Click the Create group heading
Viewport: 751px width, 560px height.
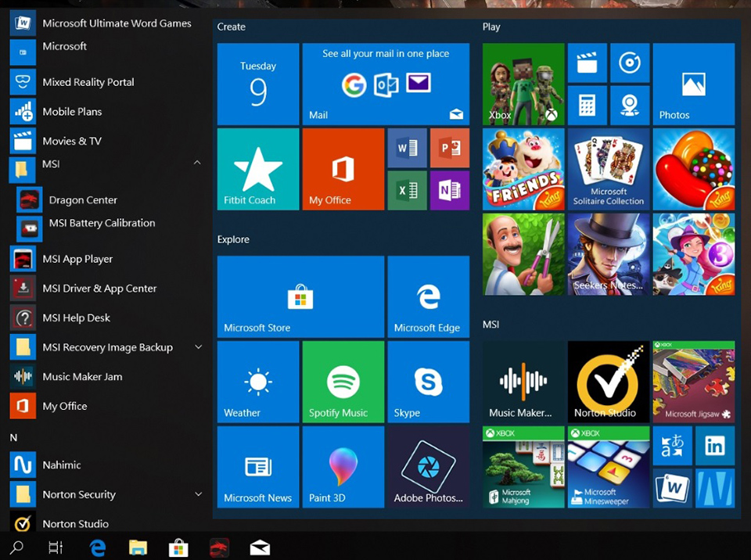(232, 27)
